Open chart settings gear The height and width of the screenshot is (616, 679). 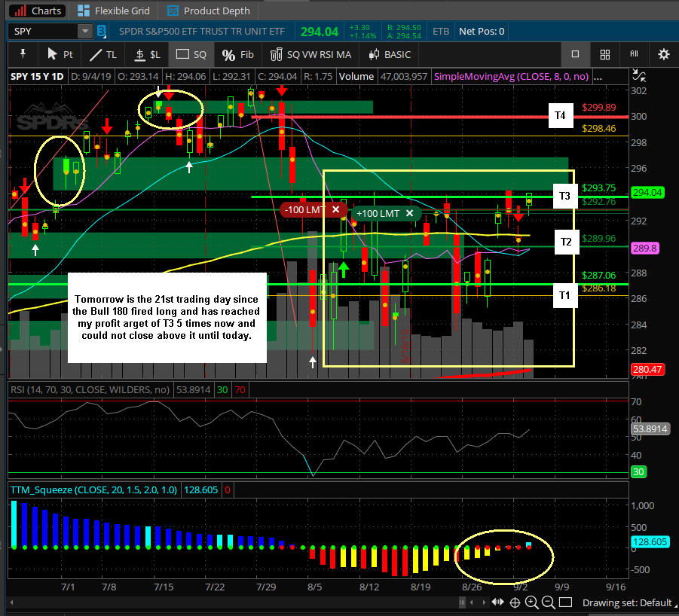point(663,54)
